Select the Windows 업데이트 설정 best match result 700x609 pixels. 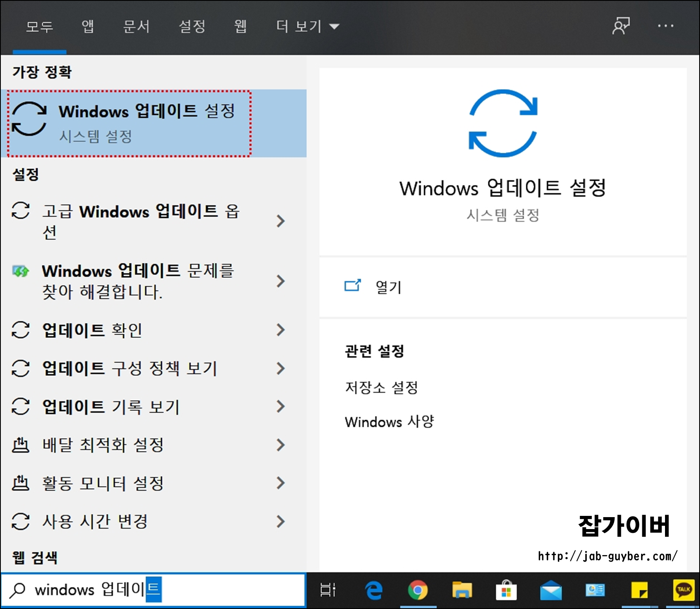pos(154,123)
